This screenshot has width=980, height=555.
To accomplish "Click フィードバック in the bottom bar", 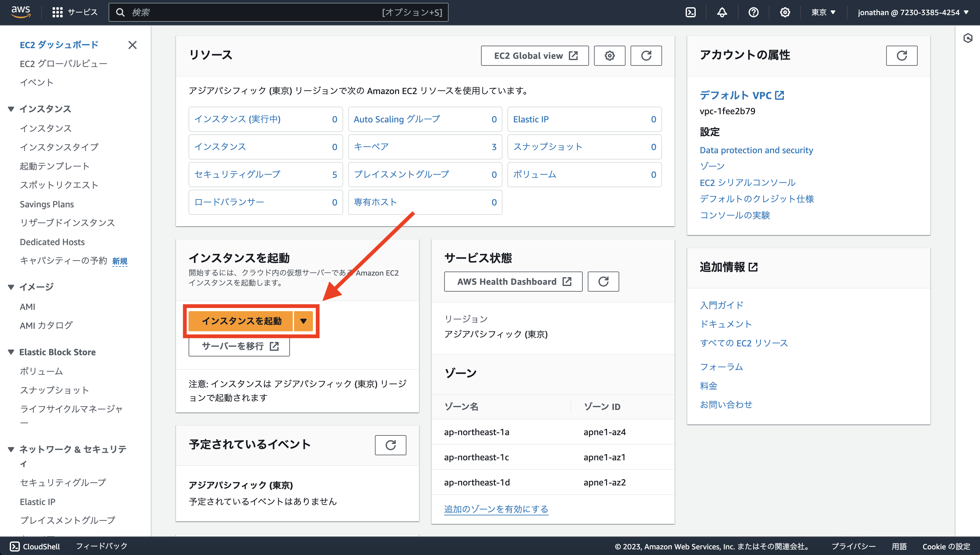I will point(101,546).
